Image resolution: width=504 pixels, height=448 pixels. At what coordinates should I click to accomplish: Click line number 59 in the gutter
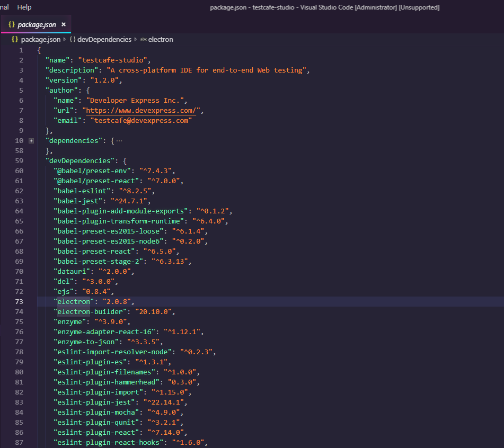click(19, 160)
